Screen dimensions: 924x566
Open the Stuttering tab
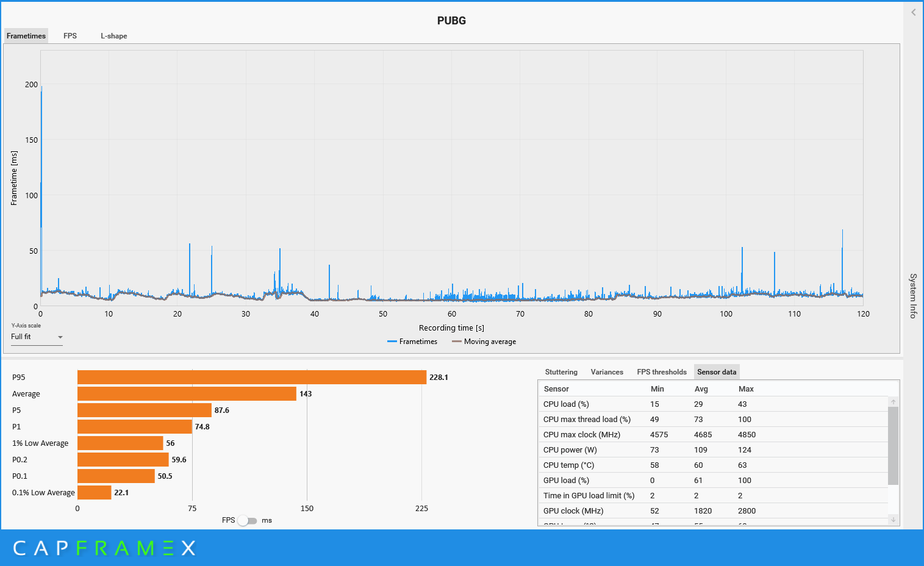561,372
